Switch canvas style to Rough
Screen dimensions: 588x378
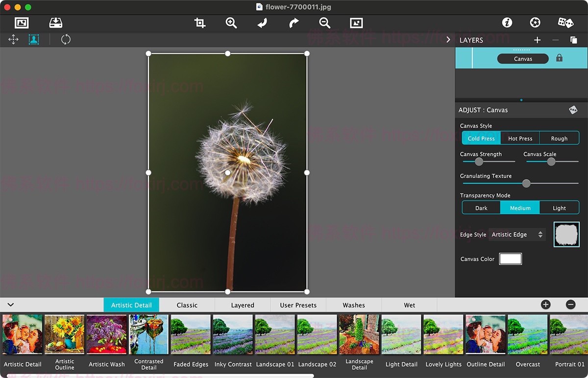[x=559, y=138]
